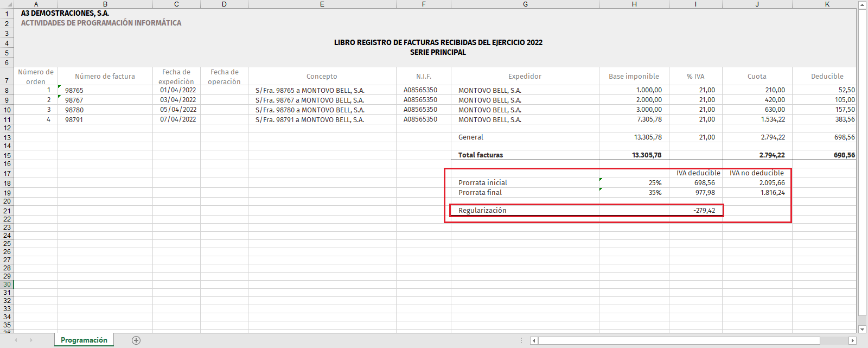
Task: Select row 8 header
Action: click(7, 90)
